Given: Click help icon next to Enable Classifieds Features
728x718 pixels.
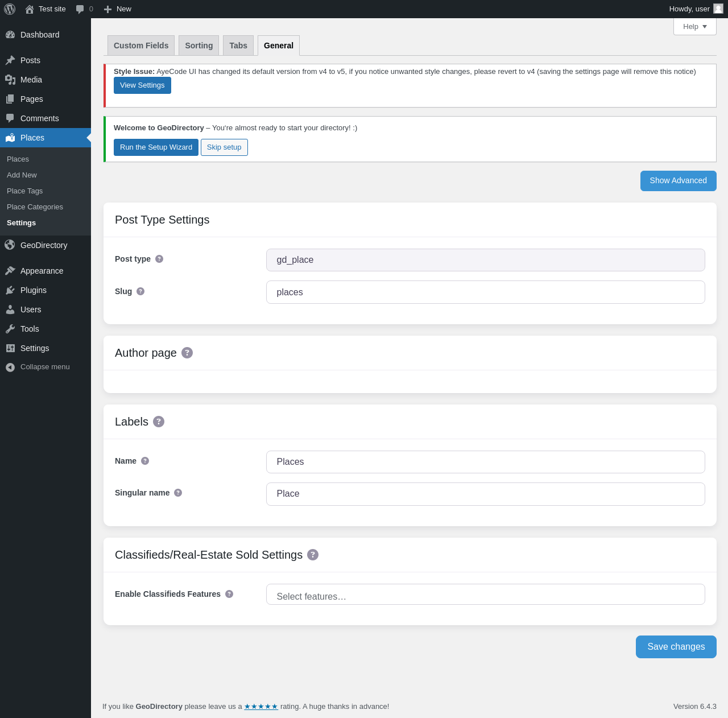Looking at the screenshot, I should (229, 594).
